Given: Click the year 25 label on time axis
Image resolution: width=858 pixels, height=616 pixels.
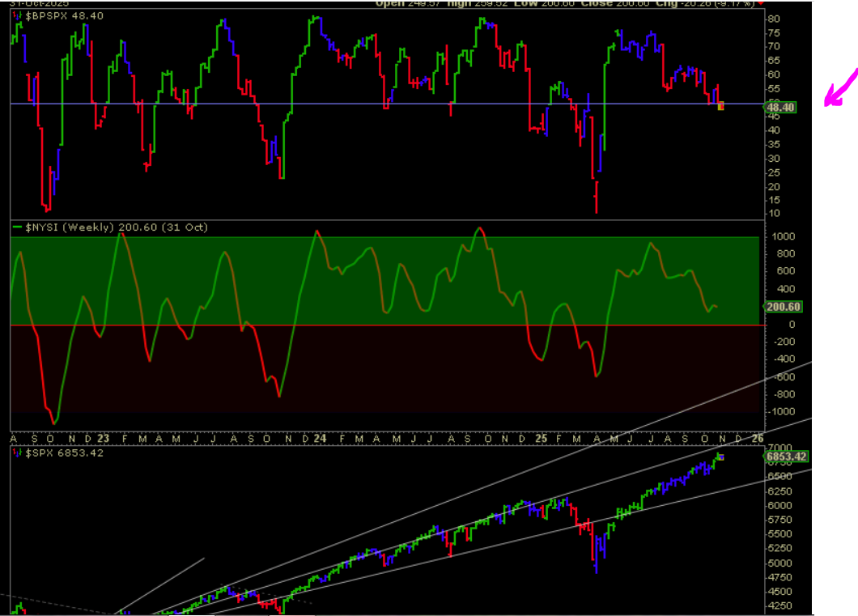Looking at the screenshot, I should click(542, 438).
